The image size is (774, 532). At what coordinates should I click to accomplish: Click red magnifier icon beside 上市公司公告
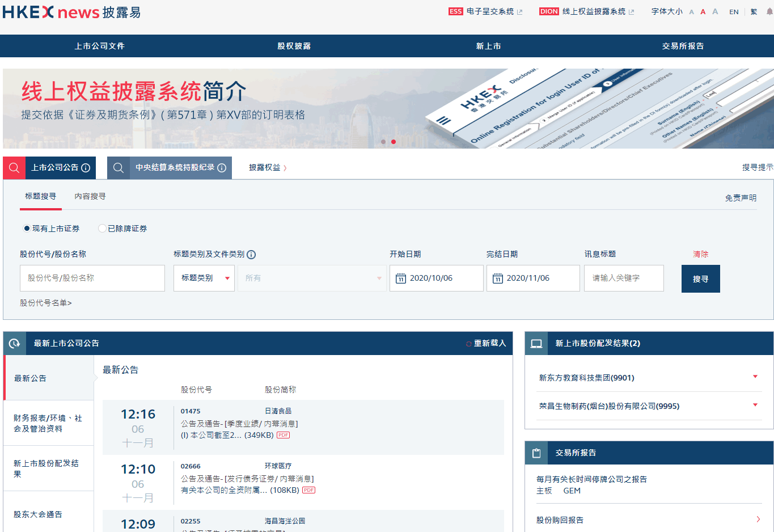click(14, 168)
